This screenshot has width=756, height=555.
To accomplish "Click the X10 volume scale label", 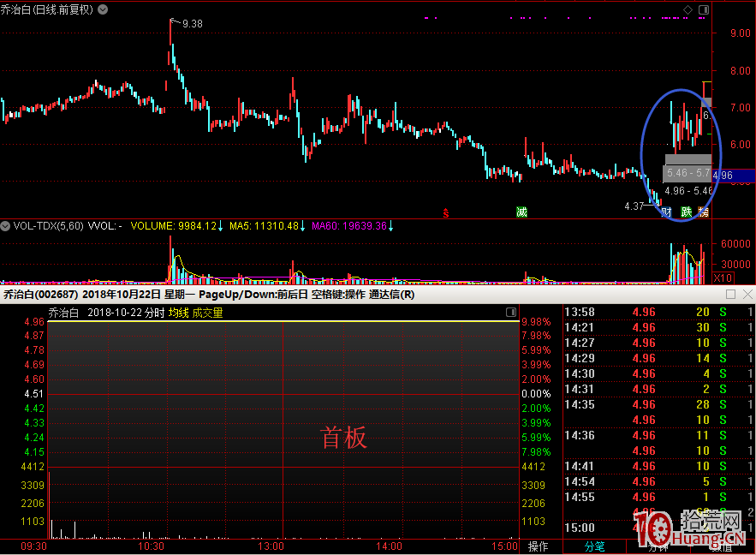I will coord(723,277).
